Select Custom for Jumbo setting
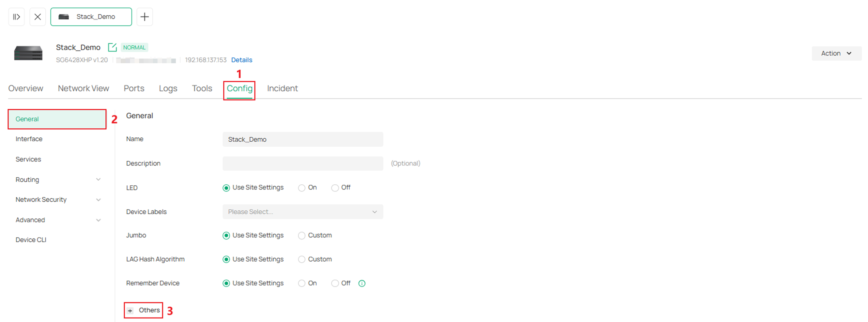Screen dimensions: 868x322 tap(301, 235)
